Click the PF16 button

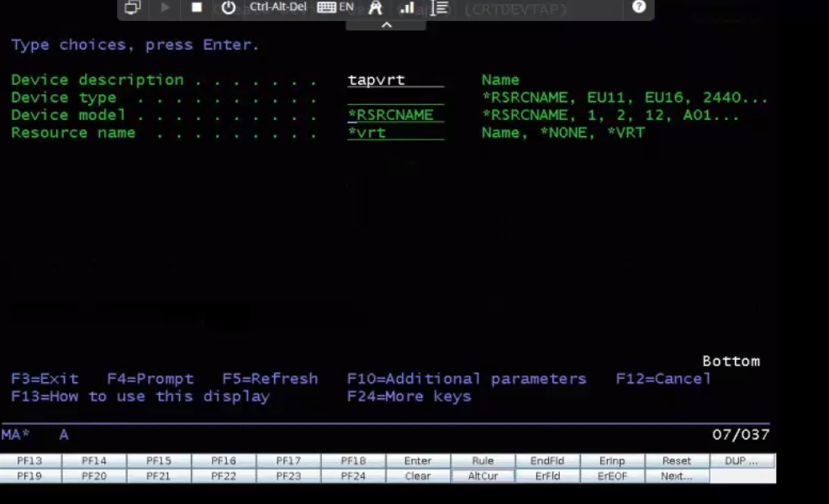coord(224,460)
